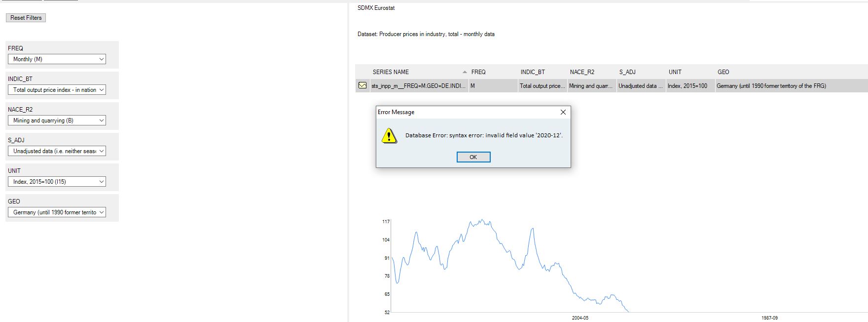The width and height of the screenshot is (868, 322).
Task: Expand the INDIC_BT filter dropdown
Action: pos(57,90)
